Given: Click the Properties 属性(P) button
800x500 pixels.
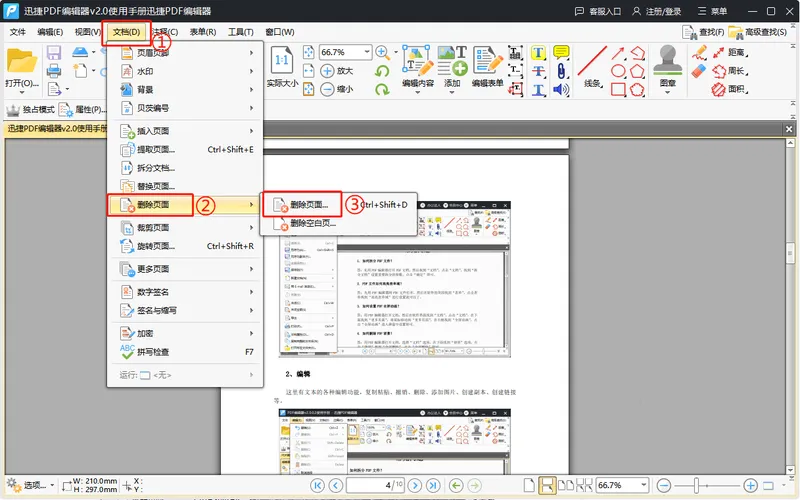Looking at the screenshot, I should [x=83, y=109].
